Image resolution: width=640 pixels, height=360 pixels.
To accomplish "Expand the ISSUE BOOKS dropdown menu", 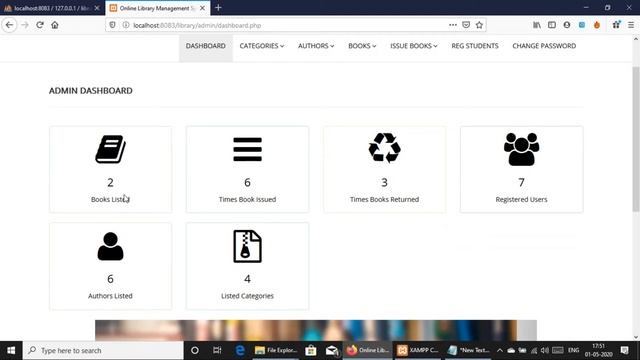I will click(x=413, y=46).
